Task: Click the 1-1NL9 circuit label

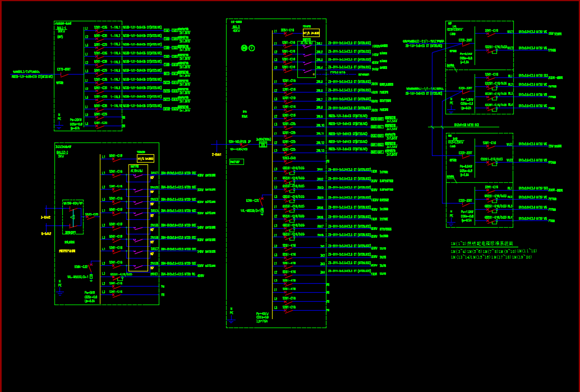Action: coord(116,97)
